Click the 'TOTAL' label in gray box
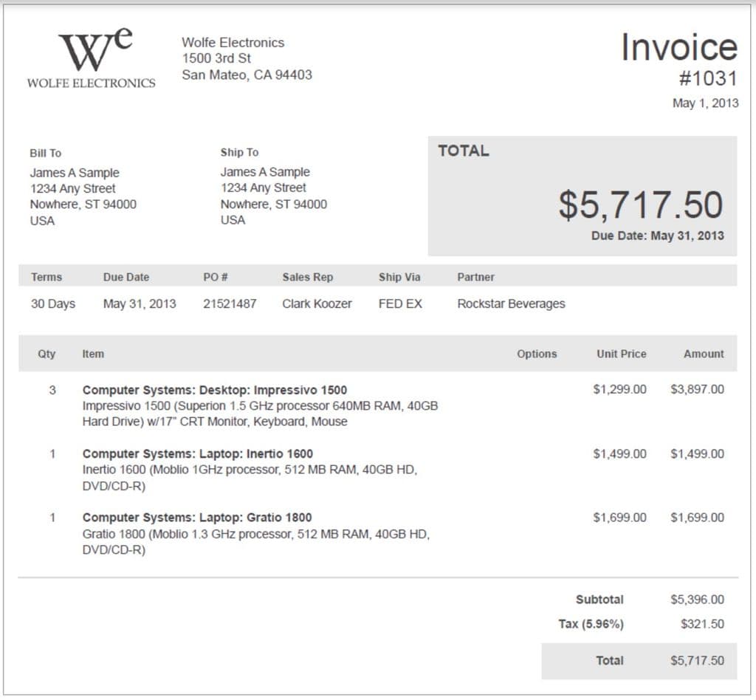Screen dimensions: 756x700 (x=464, y=151)
